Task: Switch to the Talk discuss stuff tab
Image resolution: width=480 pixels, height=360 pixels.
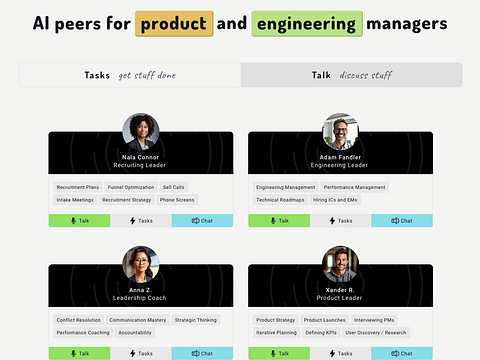Action: (352, 75)
